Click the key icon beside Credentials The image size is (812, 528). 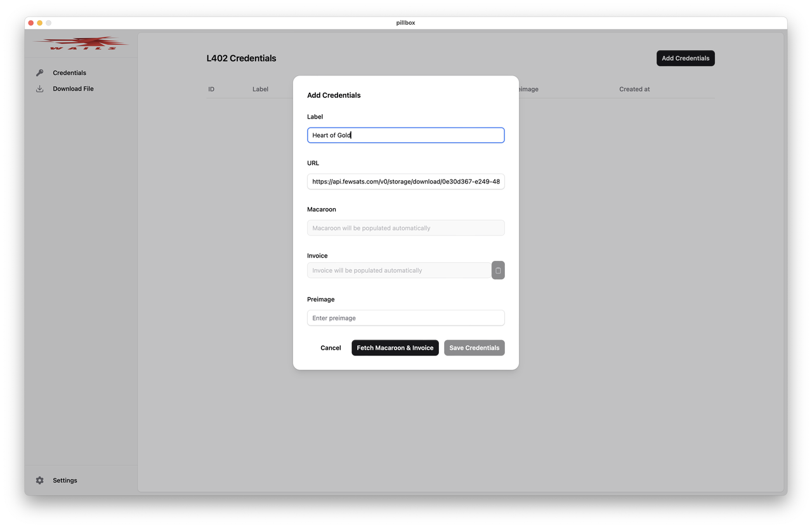40,73
